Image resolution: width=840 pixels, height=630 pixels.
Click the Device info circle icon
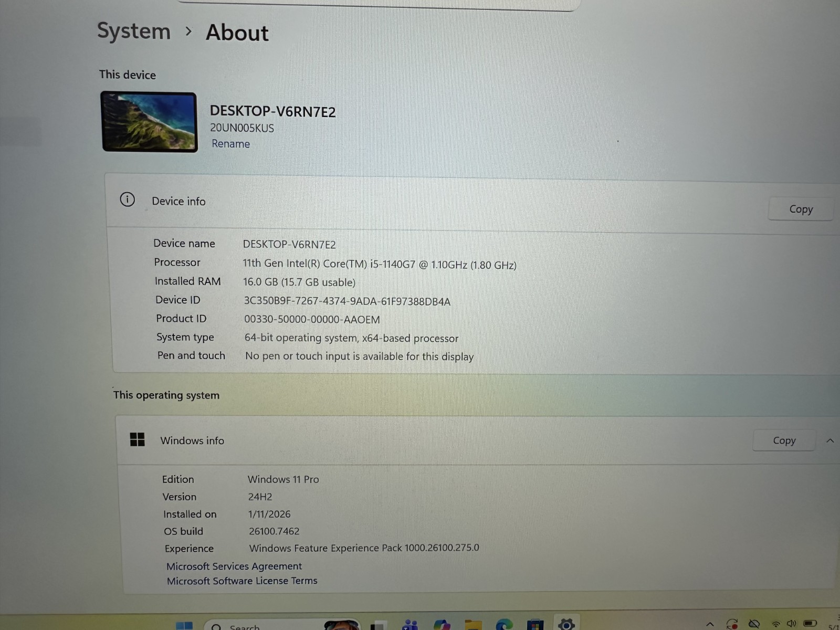pyautogui.click(x=128, y=199)
